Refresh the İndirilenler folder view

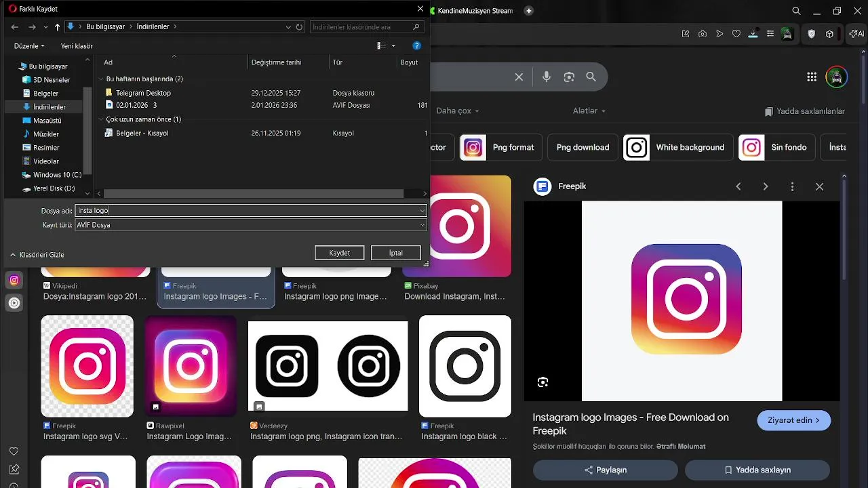pyautogui.click(x=299, y=27)
